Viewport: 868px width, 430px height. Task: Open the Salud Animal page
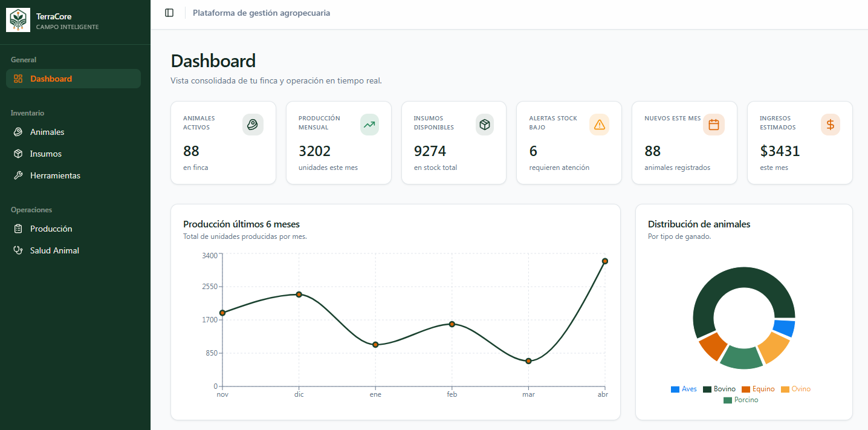tap(73, 250)
